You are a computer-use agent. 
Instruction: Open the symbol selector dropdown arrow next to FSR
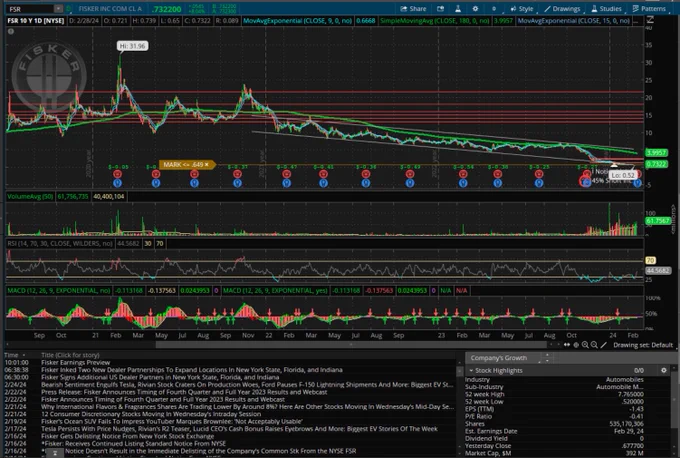pyautogui.click(x=59, y=9)
